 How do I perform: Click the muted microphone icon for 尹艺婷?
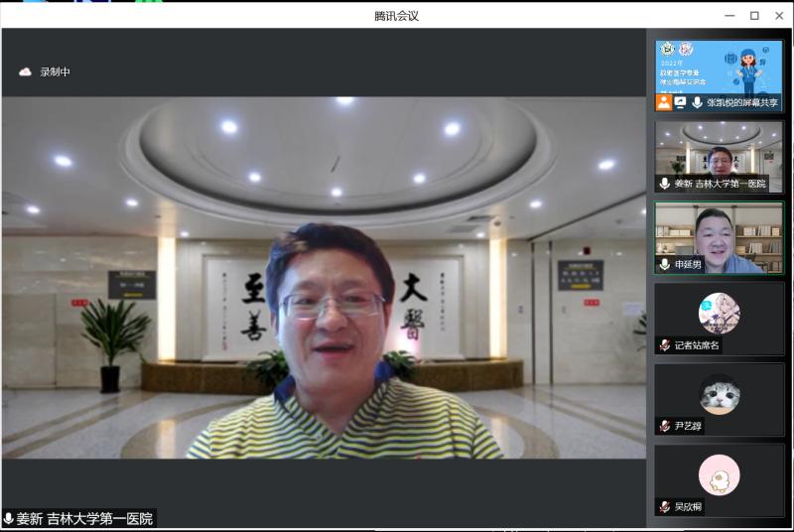tap(665, 426)
